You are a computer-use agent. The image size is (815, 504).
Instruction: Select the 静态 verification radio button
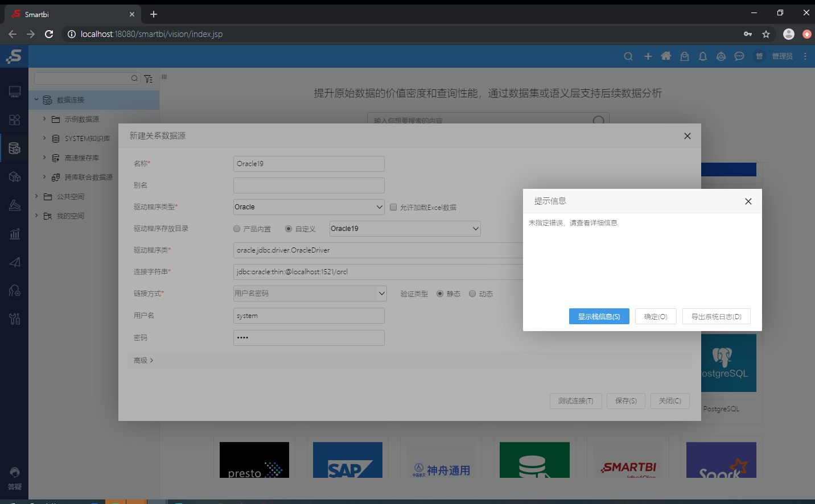[440, 294]
